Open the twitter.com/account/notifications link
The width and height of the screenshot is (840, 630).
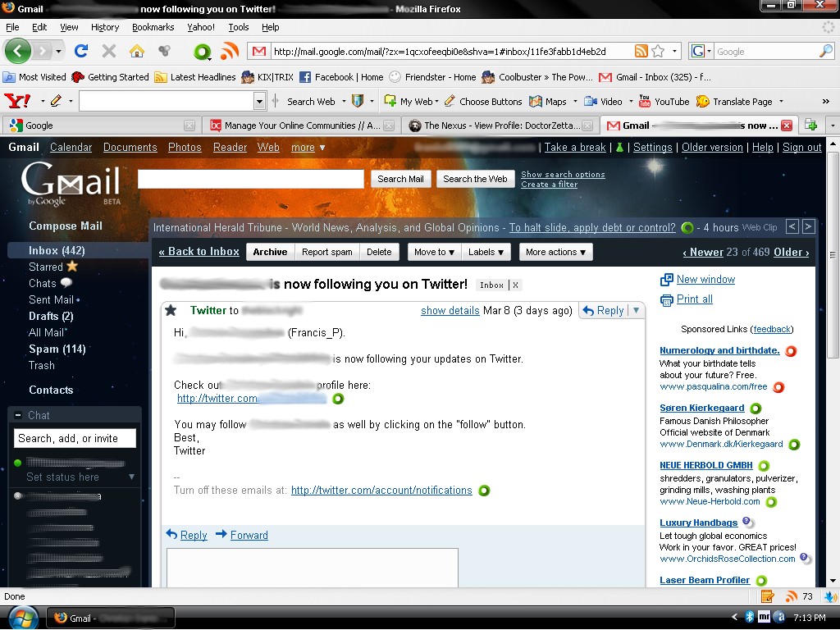tap(381, 491)
